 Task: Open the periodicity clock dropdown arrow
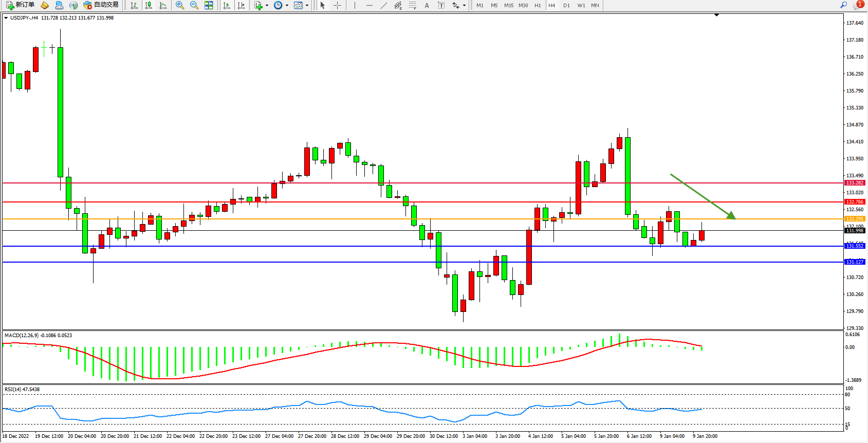click(286, 6)
